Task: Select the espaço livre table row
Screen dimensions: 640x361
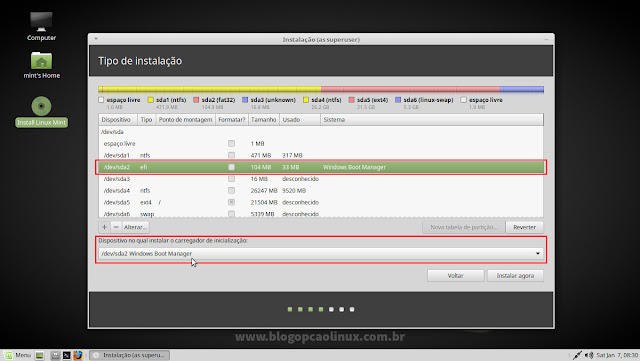Action: click(x=321, y=143)
